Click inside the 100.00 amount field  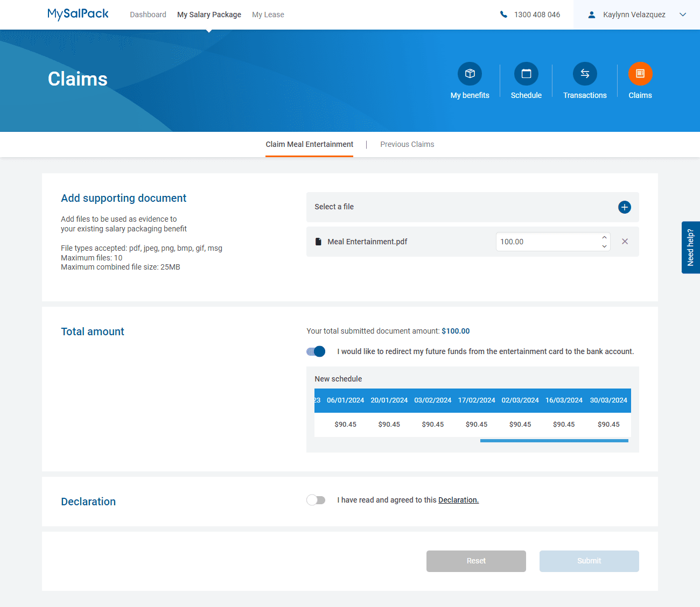point(544,242)
